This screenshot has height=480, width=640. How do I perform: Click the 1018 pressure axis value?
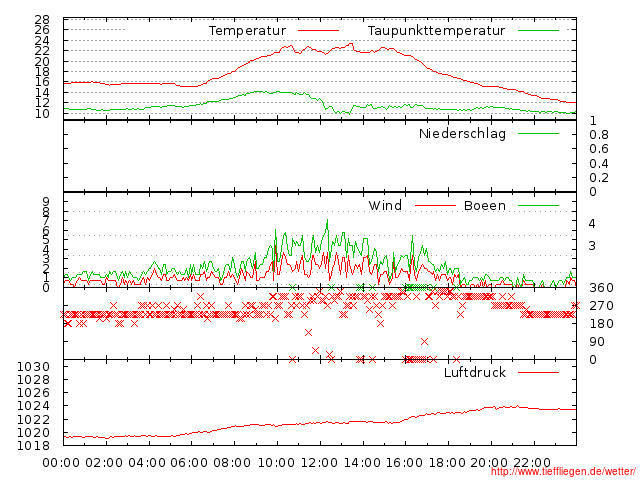click(33, 445)
